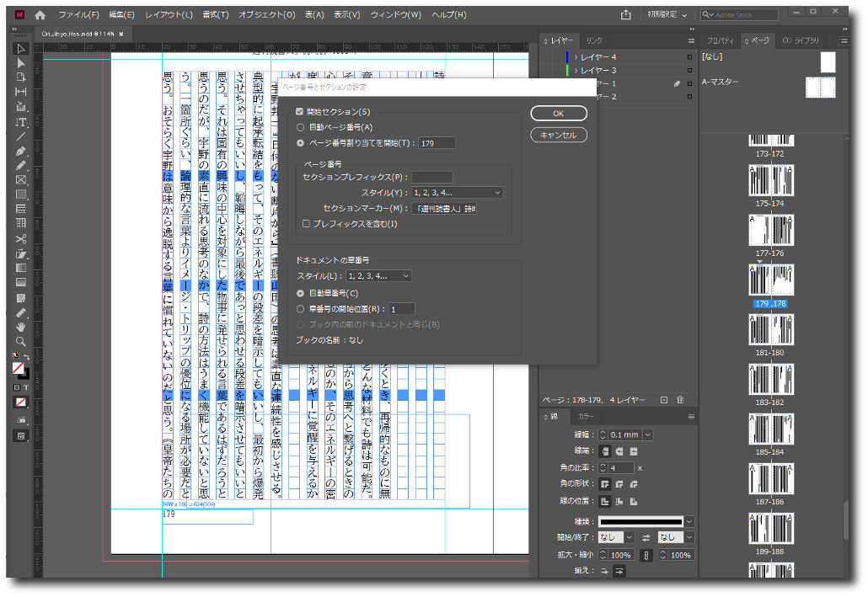
Task: Select the Pen tool in the toolbox
Action: click(21, 151)
